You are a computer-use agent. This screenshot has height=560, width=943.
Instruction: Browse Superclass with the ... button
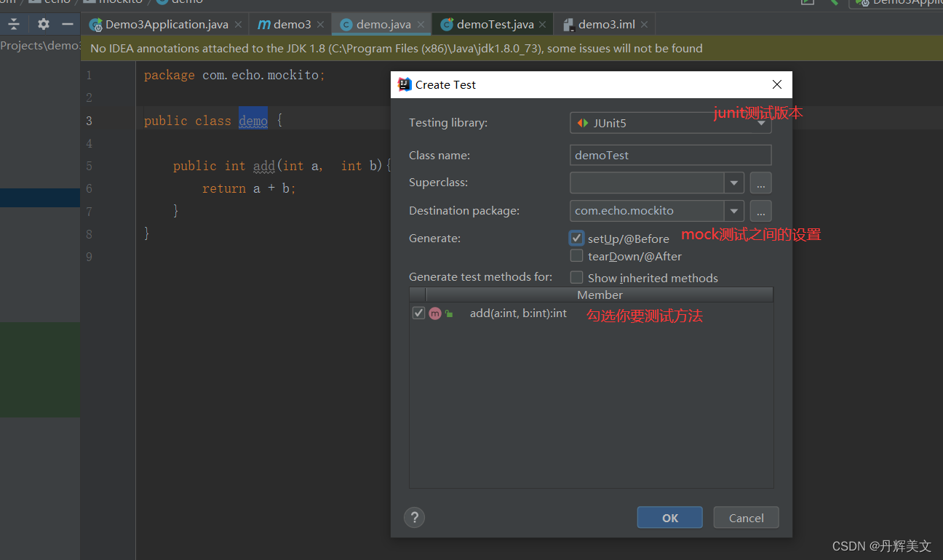(x=760, y=183)
